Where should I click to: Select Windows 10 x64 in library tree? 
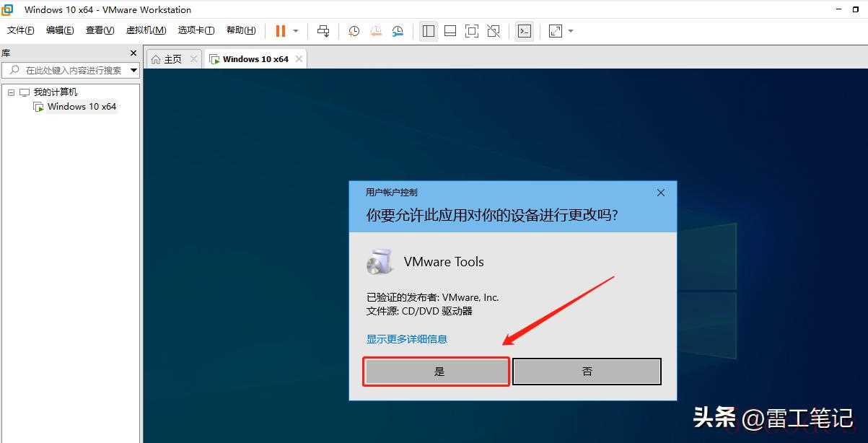82,107
